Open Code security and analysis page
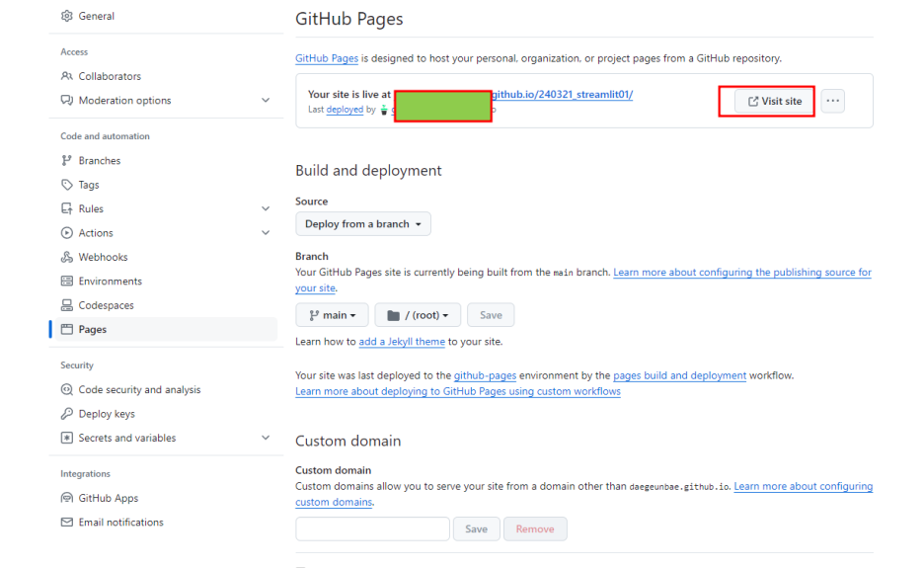 point(139,390)
